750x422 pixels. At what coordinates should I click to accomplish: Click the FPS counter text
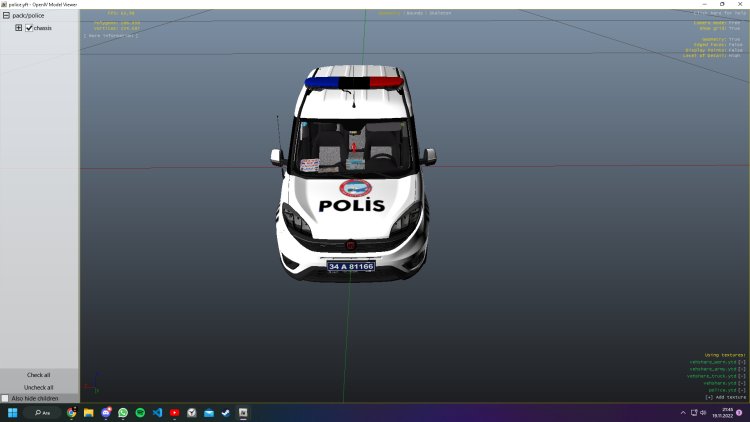point(121,13)
